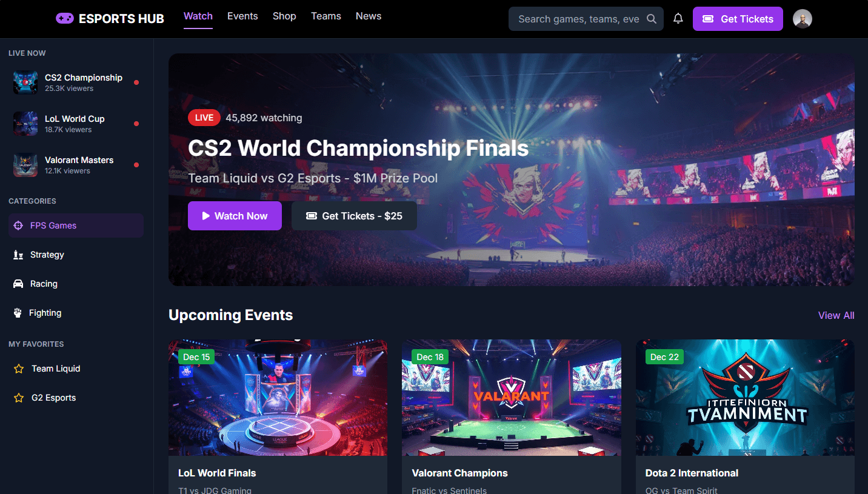Viewport: 868px width, 494px height.
Task: Pick the Fighting fist icon
Action: [18, 313]
